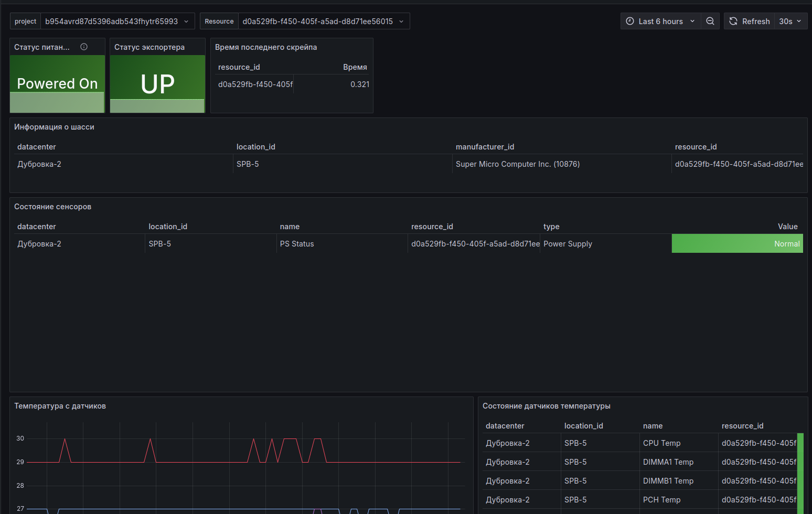Open the Last 6 hours time picker
The width and height of the screenshot is (812, 514).
tap(661, 21)
